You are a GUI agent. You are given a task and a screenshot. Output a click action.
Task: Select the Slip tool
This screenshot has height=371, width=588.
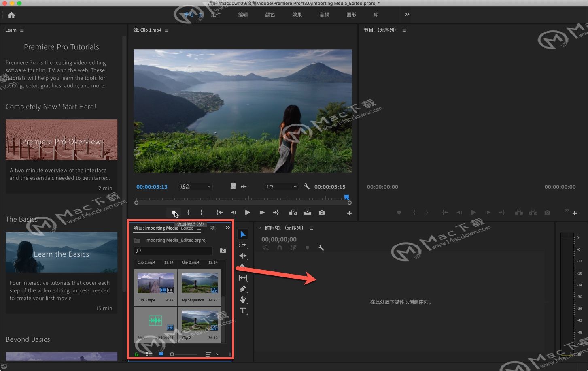243,278
